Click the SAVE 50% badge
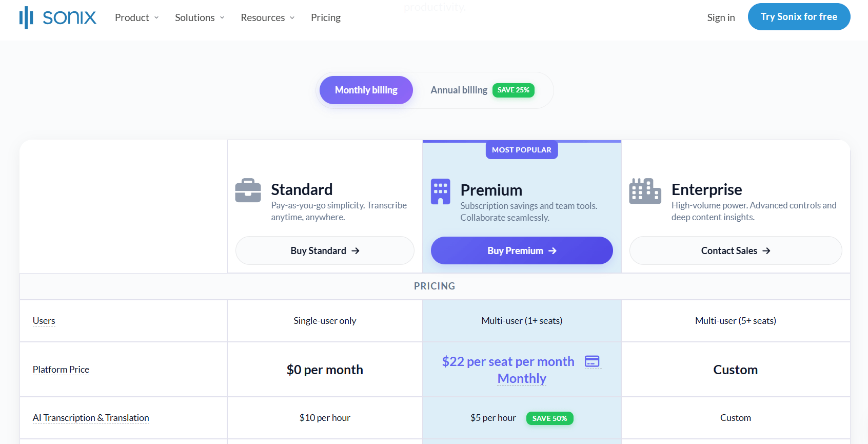The height and width of the screenshot is (444, 868). pos(549,418)
